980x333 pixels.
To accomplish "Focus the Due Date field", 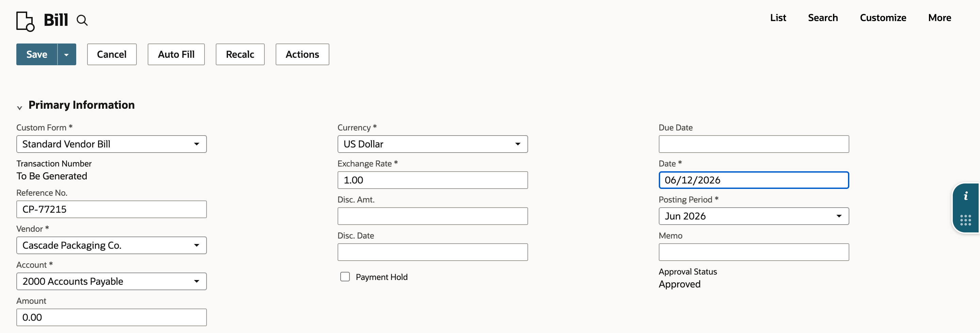I will [754, 144].
